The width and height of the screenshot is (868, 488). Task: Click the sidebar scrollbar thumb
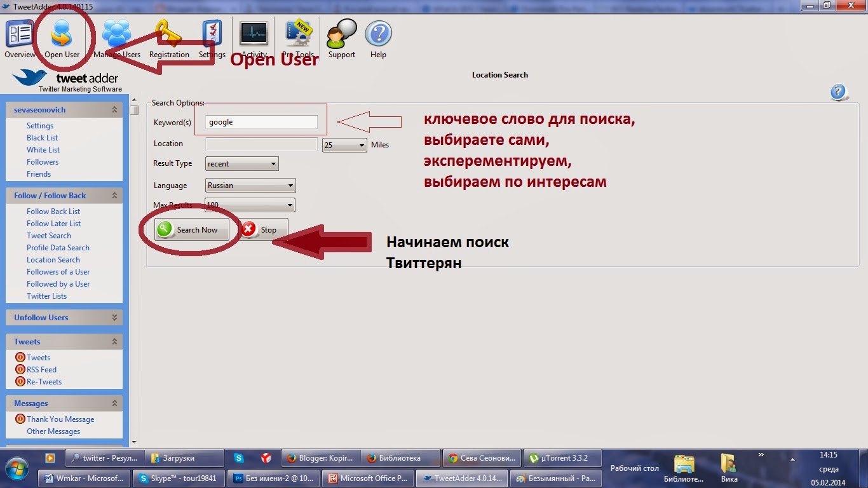click(x=134, y=110)
